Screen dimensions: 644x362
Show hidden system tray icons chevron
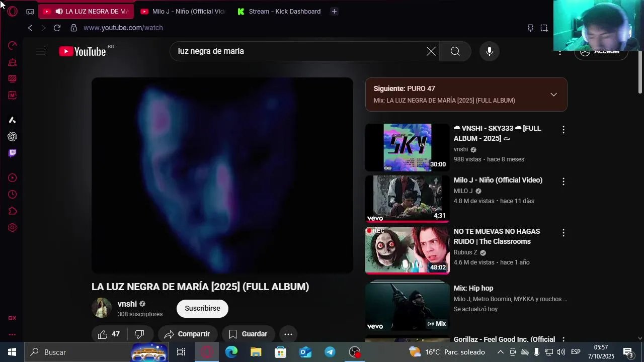pos(500,352)
